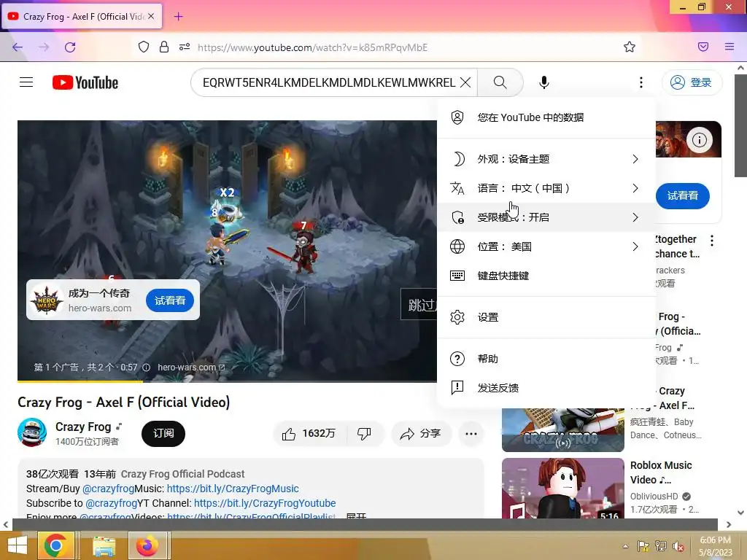Open a new browser tab

178,17
